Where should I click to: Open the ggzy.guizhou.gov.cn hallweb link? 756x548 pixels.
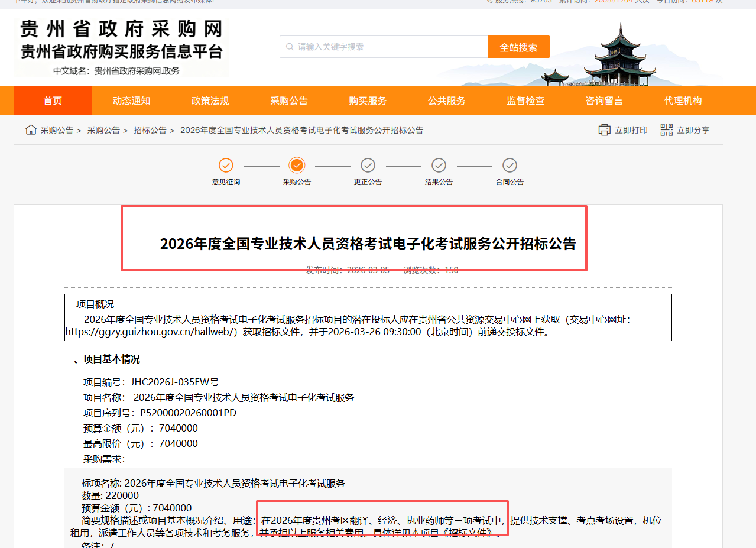tap(151, 332)
